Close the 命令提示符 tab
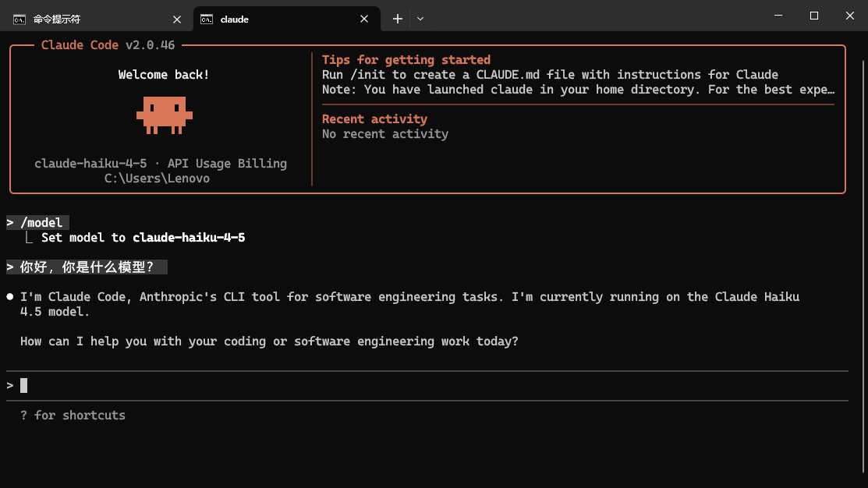 coord(176,19)
